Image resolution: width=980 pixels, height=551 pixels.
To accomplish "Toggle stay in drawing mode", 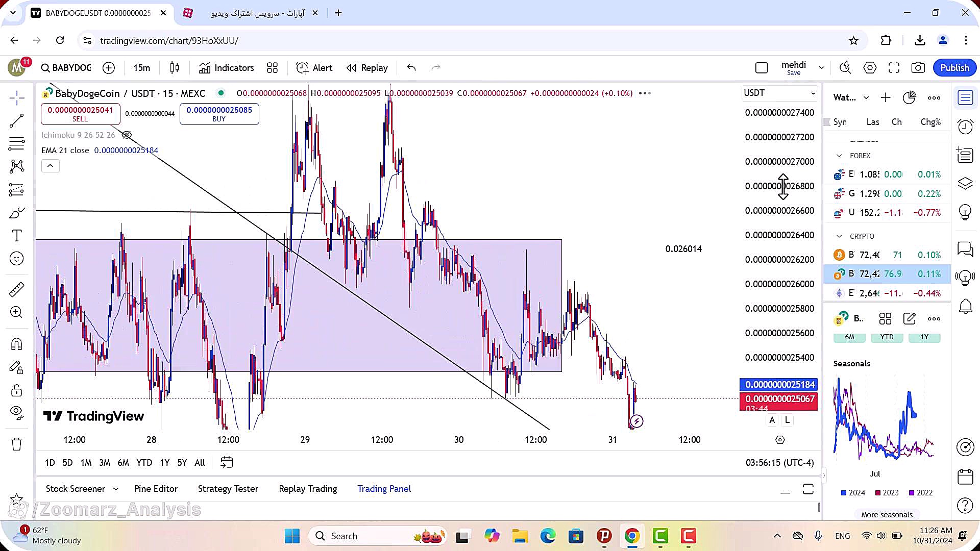I will coord(17,367).
